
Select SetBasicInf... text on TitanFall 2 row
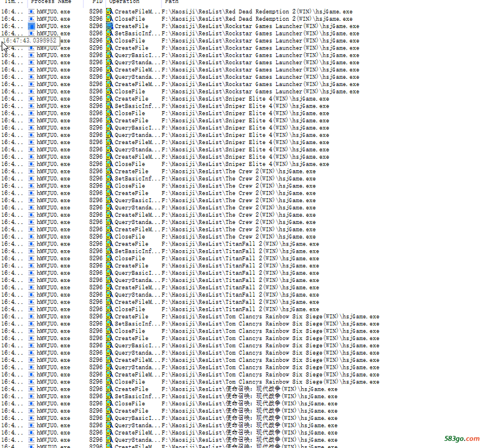(x=137, y=251)
